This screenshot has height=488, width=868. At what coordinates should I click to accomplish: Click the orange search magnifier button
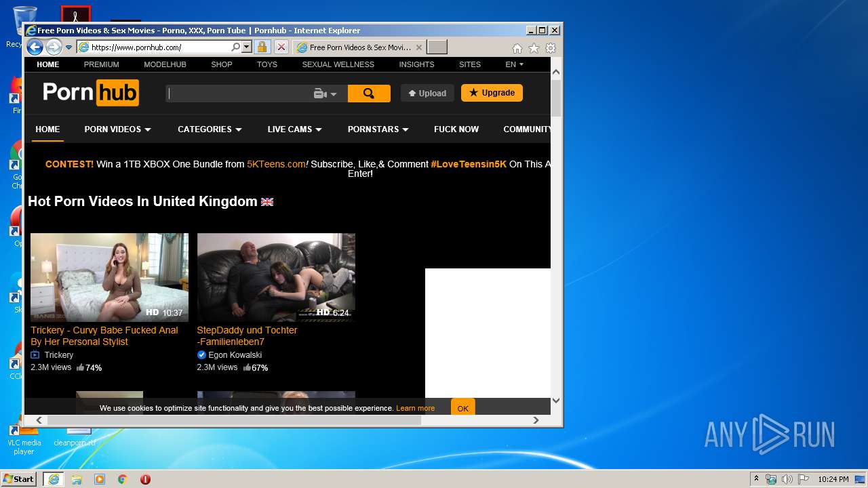point(369,94)
